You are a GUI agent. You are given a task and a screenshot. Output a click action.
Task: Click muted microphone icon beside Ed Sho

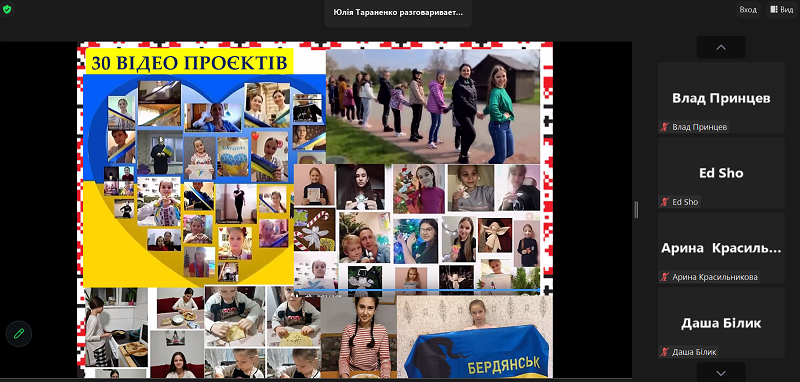click(x=664, y=202)
